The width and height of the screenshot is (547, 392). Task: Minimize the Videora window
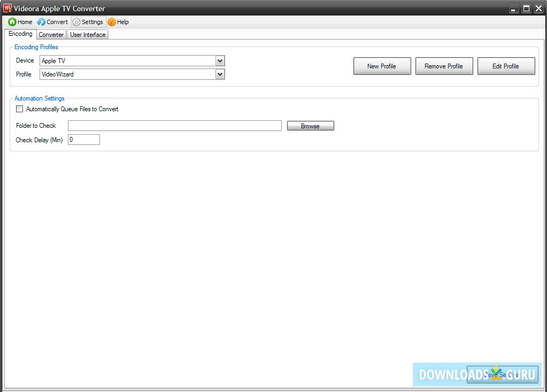click(x=513, y=9)
